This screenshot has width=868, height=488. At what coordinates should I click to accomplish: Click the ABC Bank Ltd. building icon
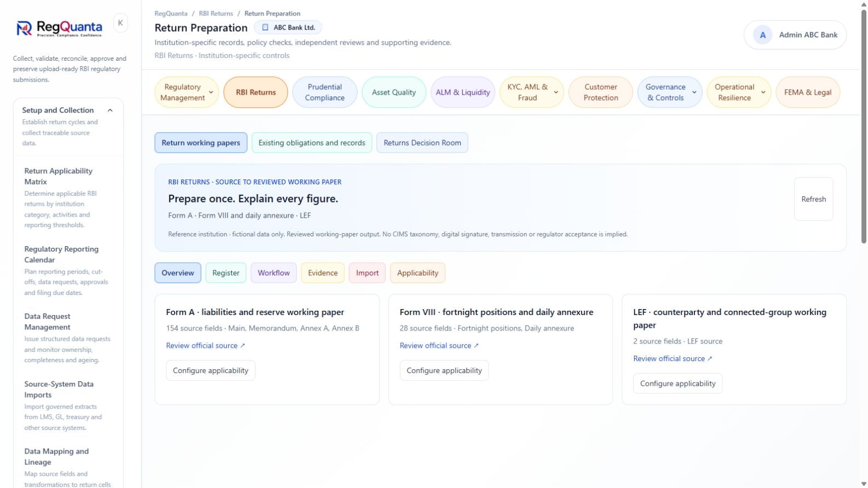coord(265,27)
